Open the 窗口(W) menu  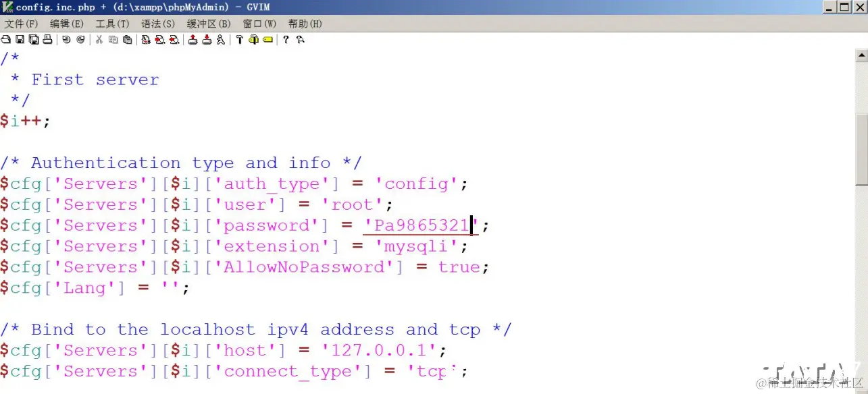click(259, 24)
